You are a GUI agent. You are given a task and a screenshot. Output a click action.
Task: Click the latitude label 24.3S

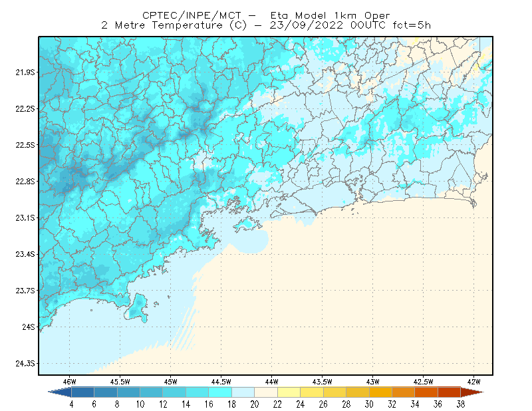coord(25,364)
